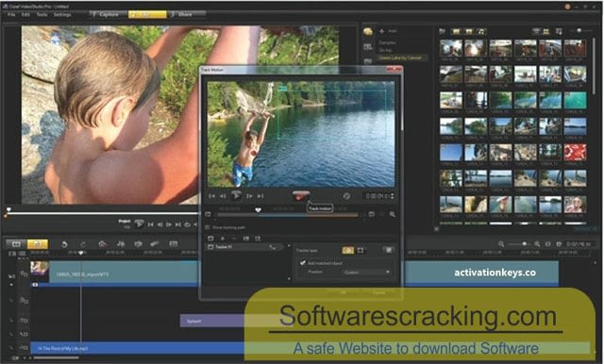Play the clip in Track Motion dialog

(236, 196)
